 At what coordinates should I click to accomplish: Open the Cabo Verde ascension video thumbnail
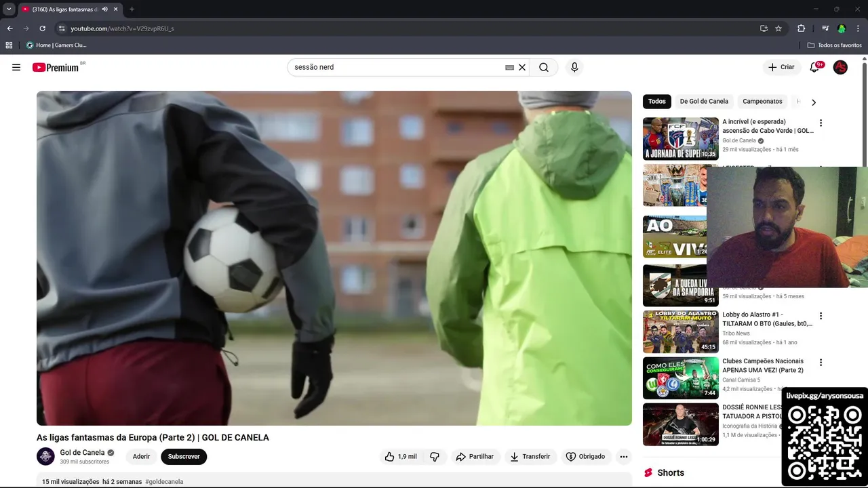[681, 139]
